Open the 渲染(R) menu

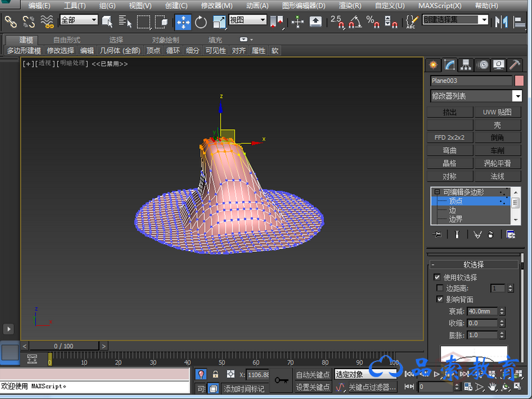[x=349, y=6]
